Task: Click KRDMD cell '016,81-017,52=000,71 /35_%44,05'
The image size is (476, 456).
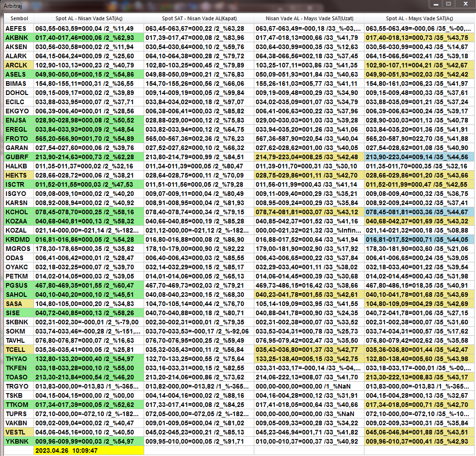Action: pos(419,239)
